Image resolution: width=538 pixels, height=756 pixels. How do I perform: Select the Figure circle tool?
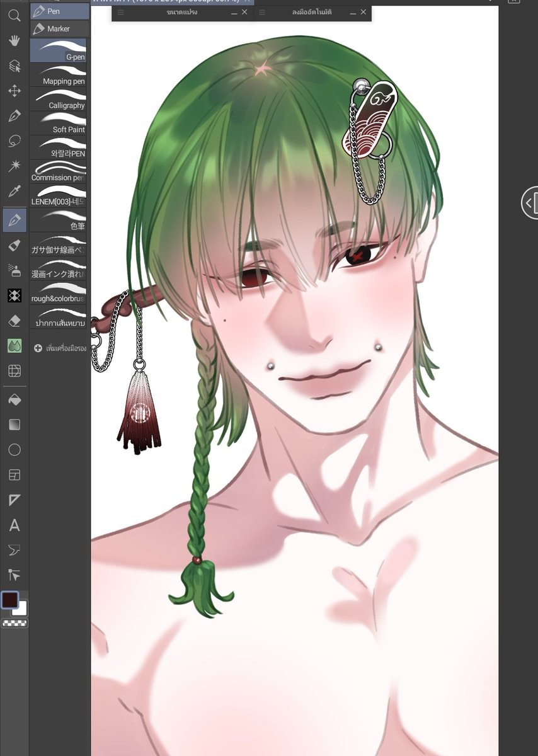pos(14,450)
